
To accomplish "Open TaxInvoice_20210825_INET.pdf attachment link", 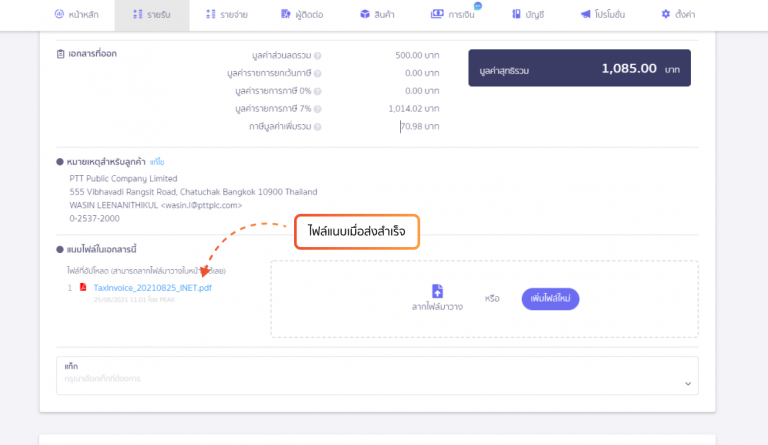I will click(x=153, y=288).
